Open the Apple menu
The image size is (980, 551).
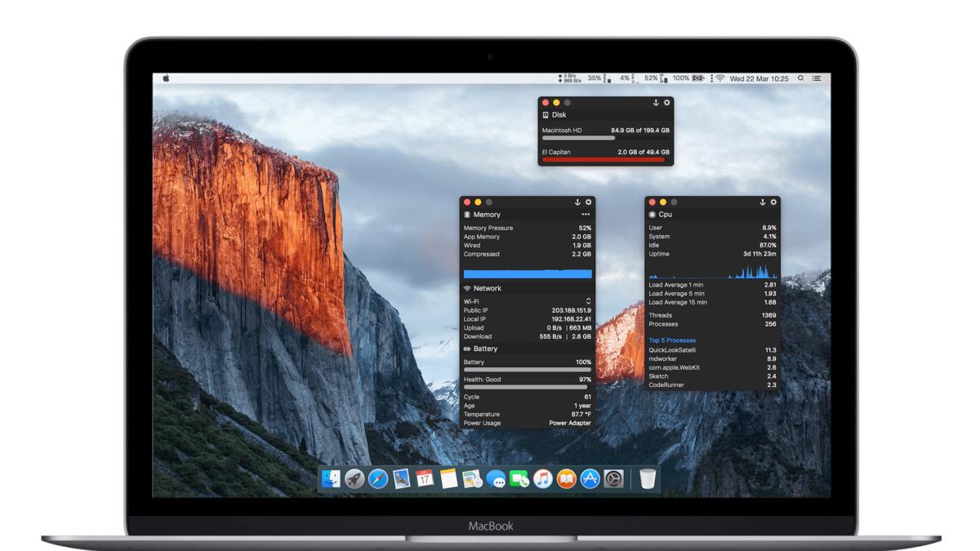tap(168, 78)
